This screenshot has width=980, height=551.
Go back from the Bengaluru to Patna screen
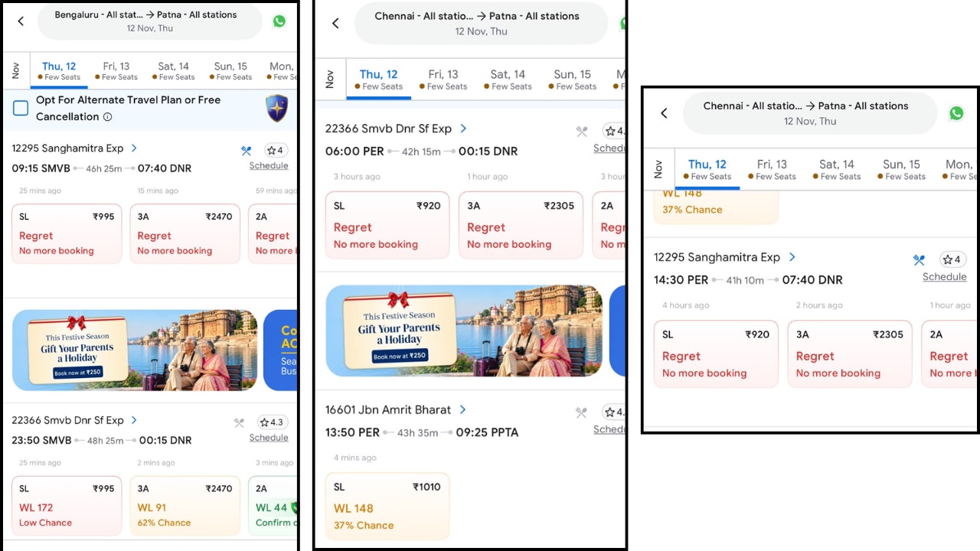coord(21,21)
